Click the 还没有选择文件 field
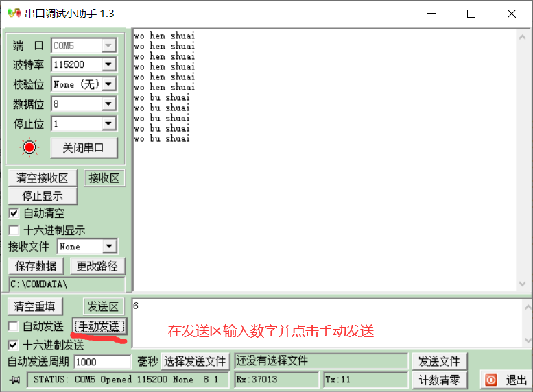533x392 pixels. tap(321, 360)
